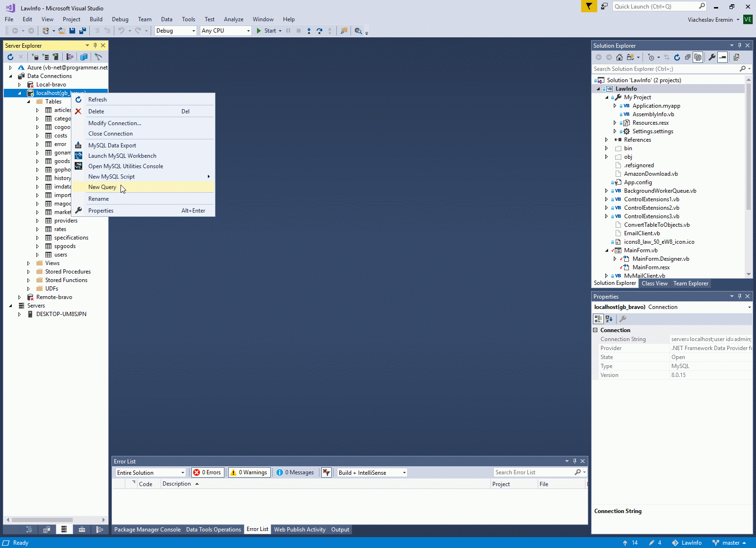Viewport: 756px width, 548px height.
Task: Click the Project column header in Error List
Action: click(x=514, y=484)
